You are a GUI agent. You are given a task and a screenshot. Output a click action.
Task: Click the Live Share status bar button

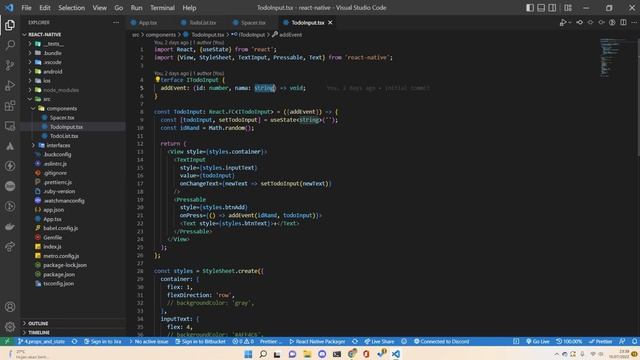379,341
